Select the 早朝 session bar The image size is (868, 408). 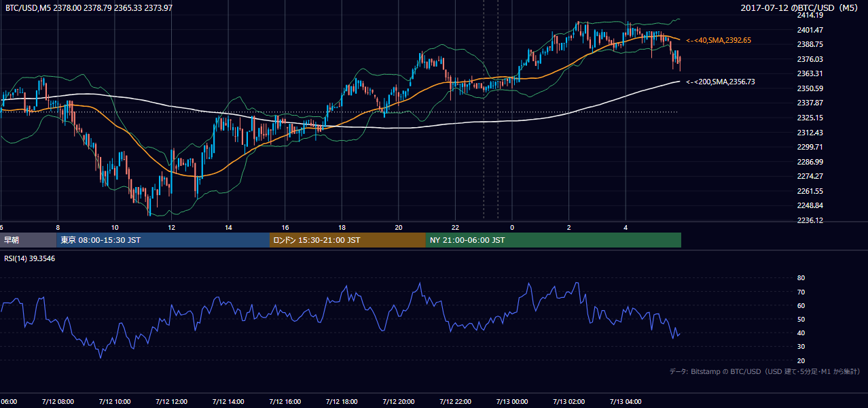[29, 240]
